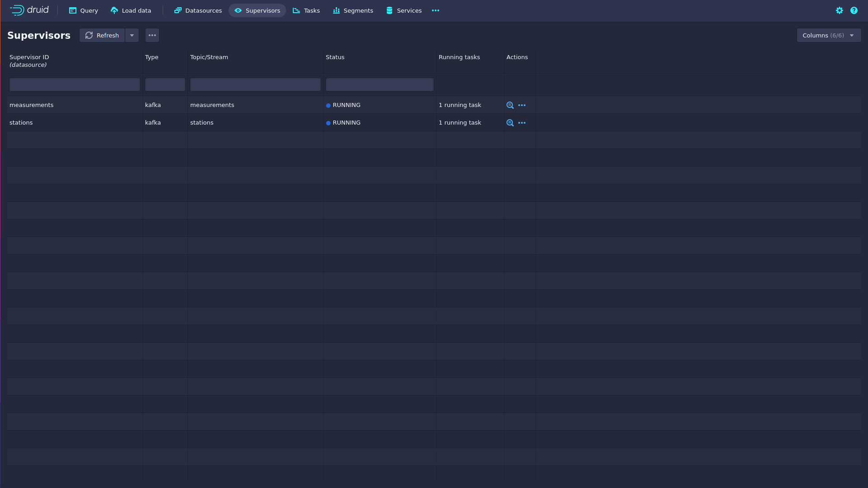Open the Load data menu
868x488 pixels.
(x=131, y=10)
